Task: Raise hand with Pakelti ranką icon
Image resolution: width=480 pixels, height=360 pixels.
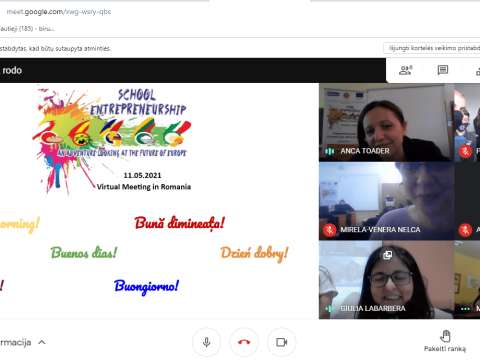Action: pyautogui.click(x=445, y=336)
